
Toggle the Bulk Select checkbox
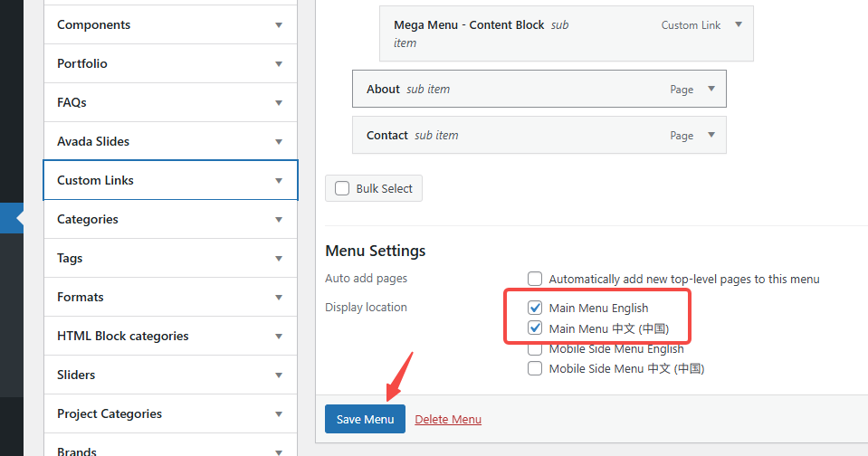point(342,189)
